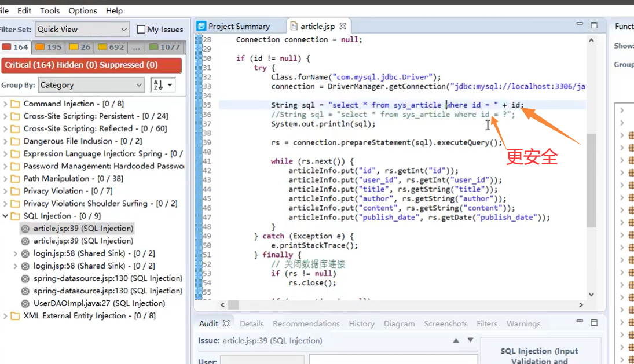Image resolution: width=634 pixels, height=364 pixels.
Task: Click the horizontal scrollbar thumb in editor
Action: click(x=234, y=304)
